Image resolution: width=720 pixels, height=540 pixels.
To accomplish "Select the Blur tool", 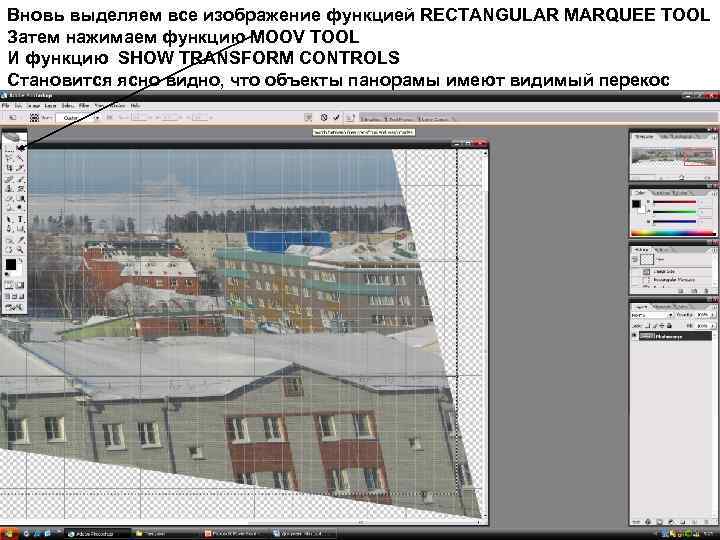I will (9, 208).
